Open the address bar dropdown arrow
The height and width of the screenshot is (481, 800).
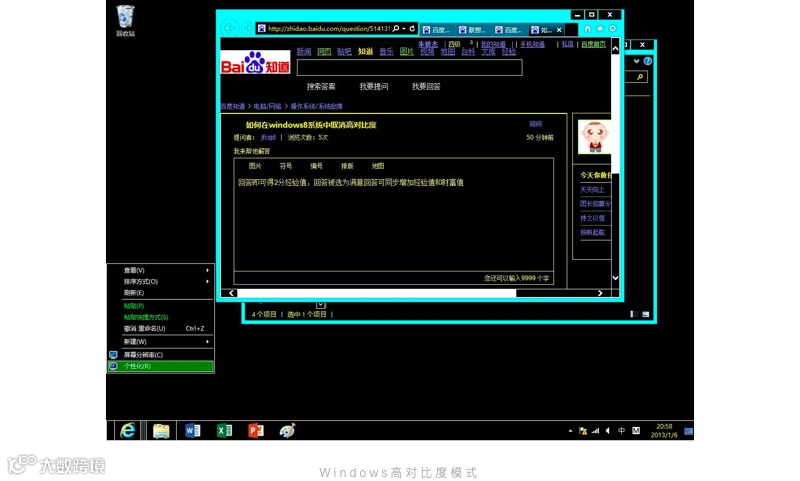point(404,29)
